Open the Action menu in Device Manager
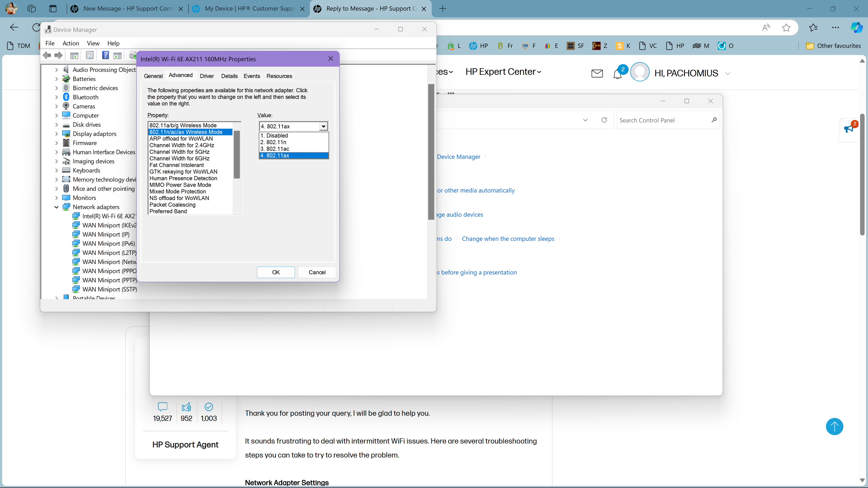Image resolution: width=868 pixels, height=488 pixels. click(71, 43)
